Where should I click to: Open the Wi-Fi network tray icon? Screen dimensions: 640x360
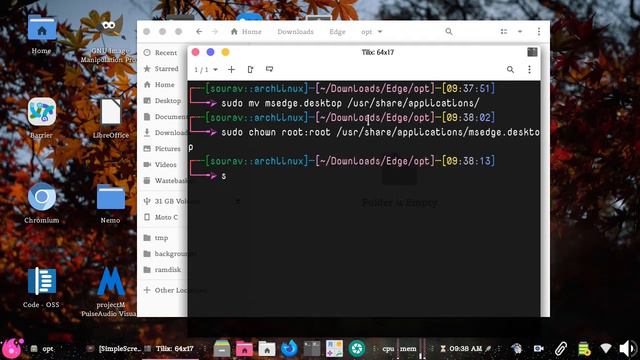[x=606, y=348]
